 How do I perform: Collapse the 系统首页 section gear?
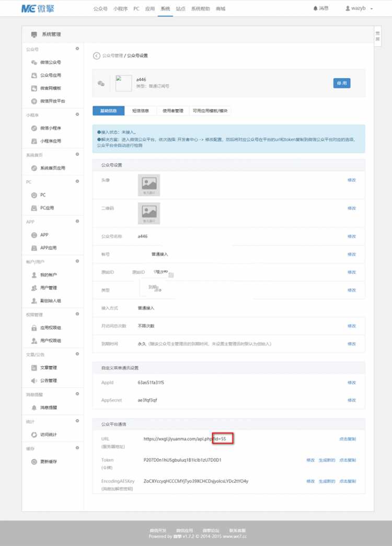coord(77,154)
